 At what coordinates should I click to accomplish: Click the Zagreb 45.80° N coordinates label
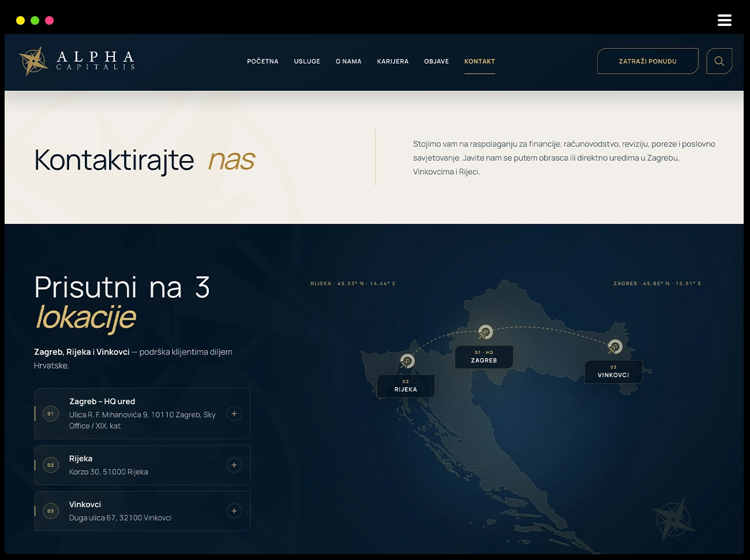point(657,284)
